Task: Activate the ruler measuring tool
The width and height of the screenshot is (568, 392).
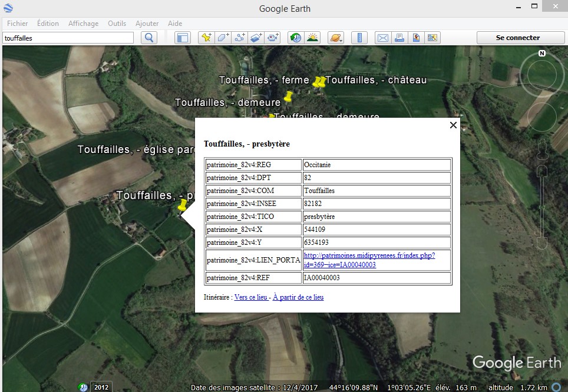Action: tap(359, 38)
